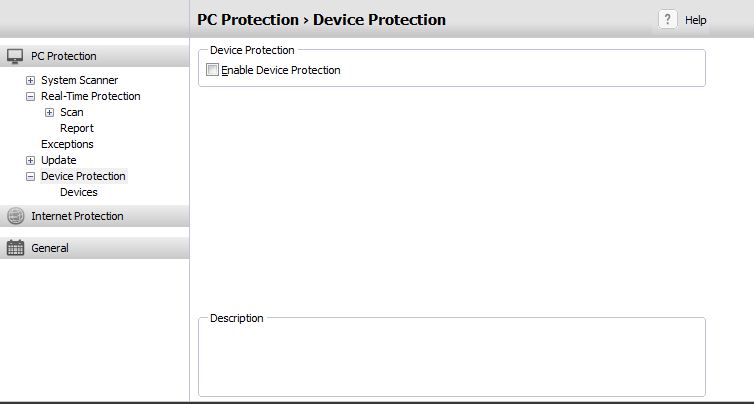Collapse the Real-Time Protection node
Screen dimensions: 754x404
[x=31, y=96]
